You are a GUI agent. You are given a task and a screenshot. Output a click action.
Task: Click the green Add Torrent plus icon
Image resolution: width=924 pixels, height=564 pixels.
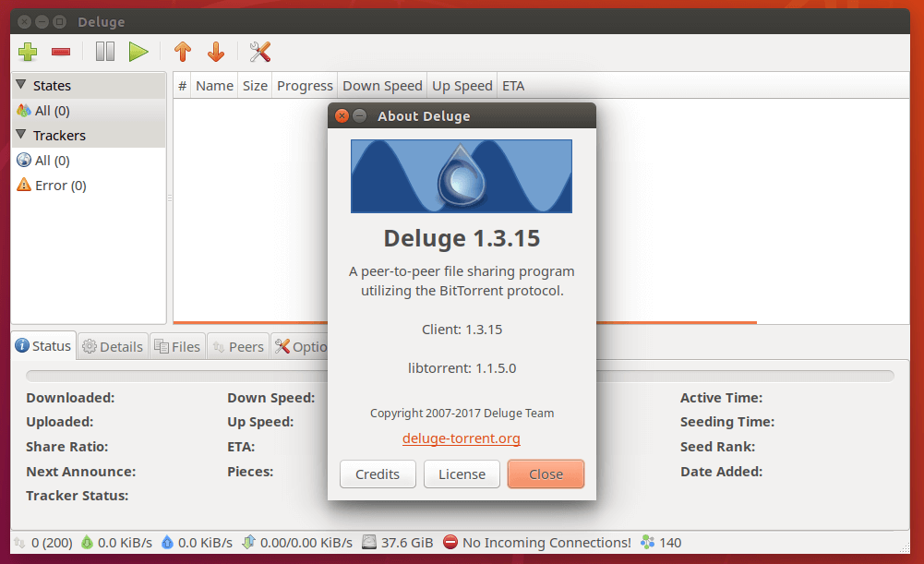point(27,52)
